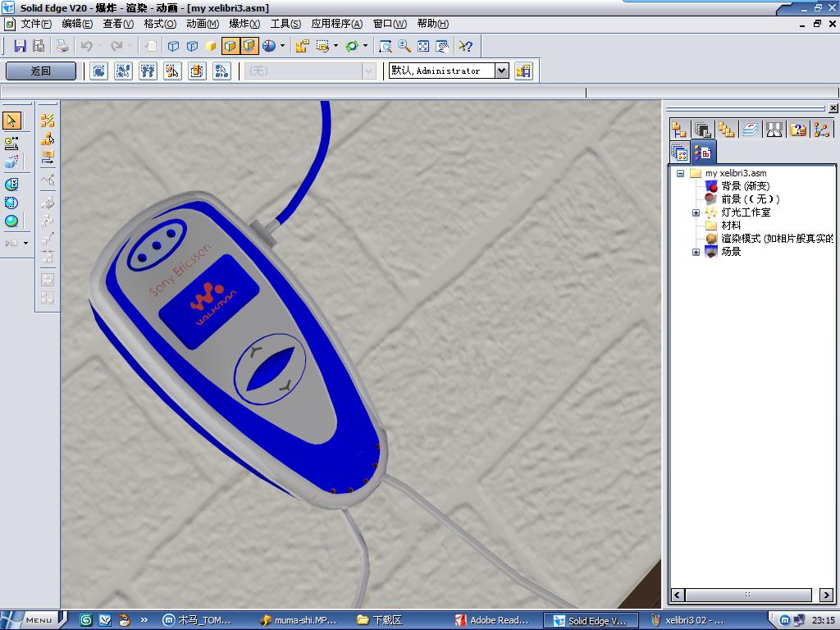Redo the last undone action
This screenshot has height=630, width=840.
116,46
